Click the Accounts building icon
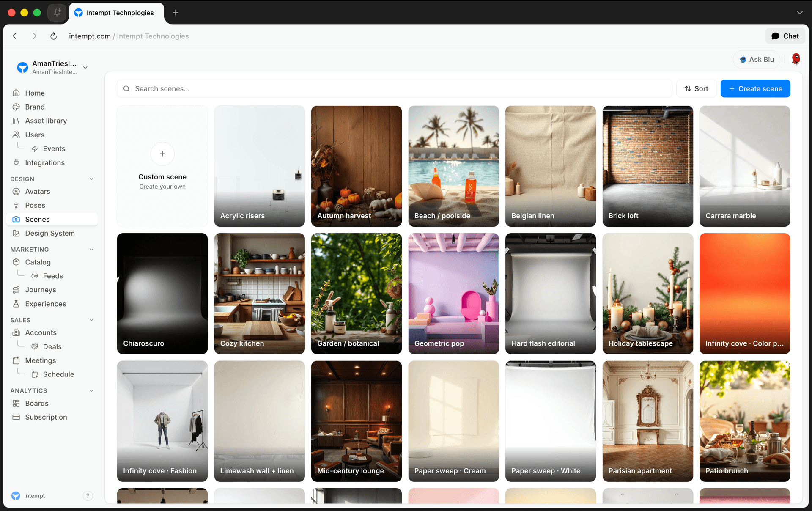 pyautogui.click(x=16, y=333)
